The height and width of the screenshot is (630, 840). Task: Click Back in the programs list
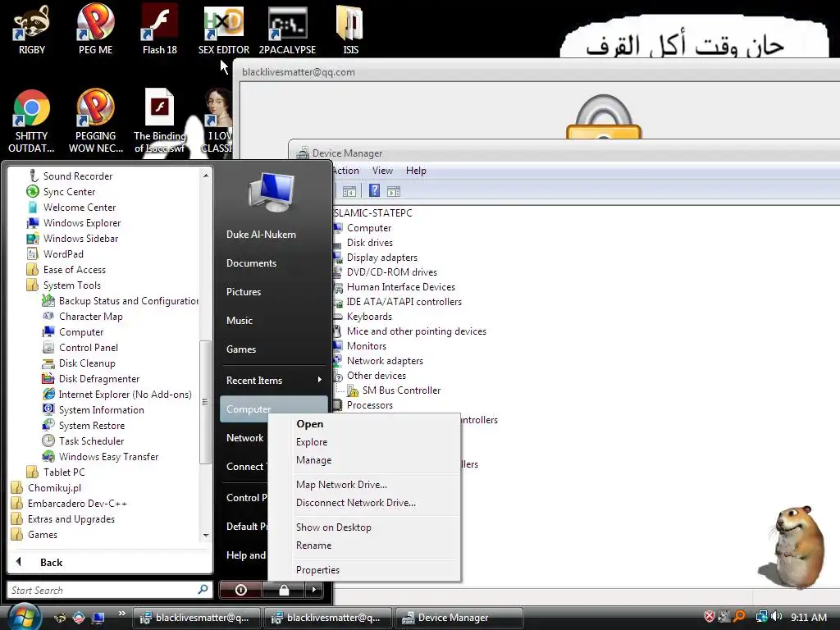(x=51, y=562)
